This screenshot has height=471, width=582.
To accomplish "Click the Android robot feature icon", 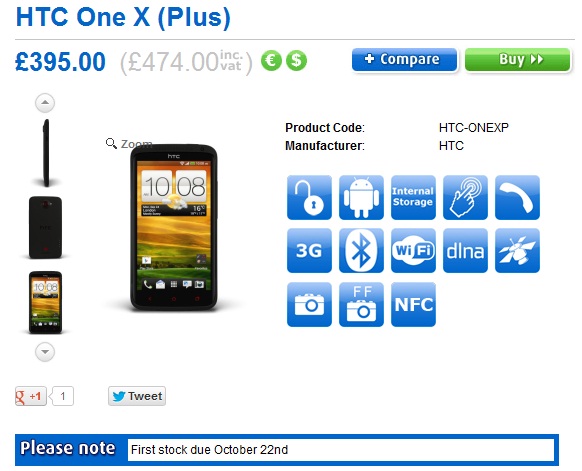I will tap(361, 197).
